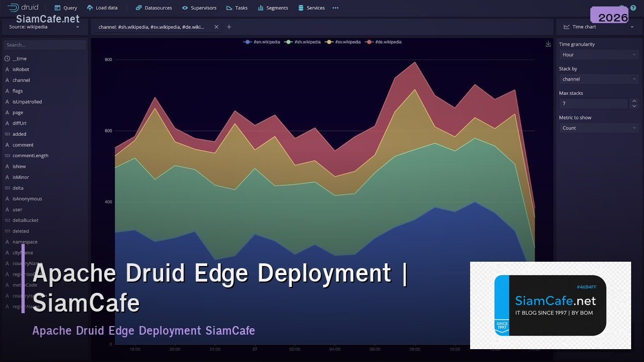Click the search fields input box
This screenshot has width=644, height=362.
[x=44, y=45]
